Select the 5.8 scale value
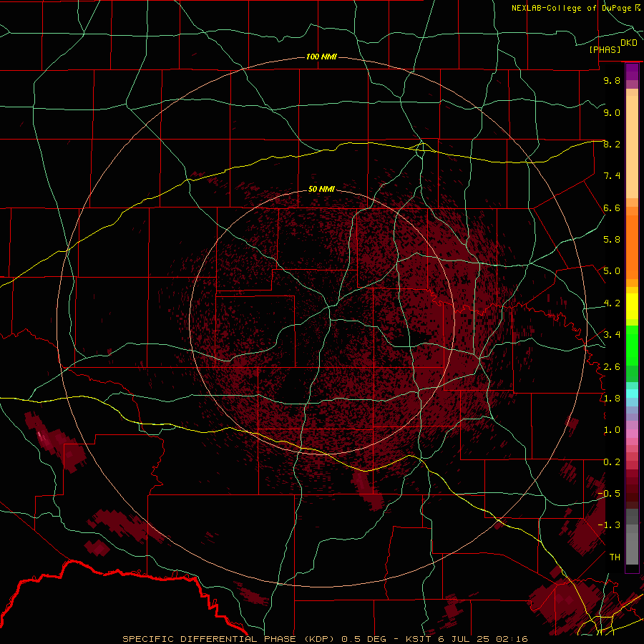This screenshot has height=644, width=644. 612,240
